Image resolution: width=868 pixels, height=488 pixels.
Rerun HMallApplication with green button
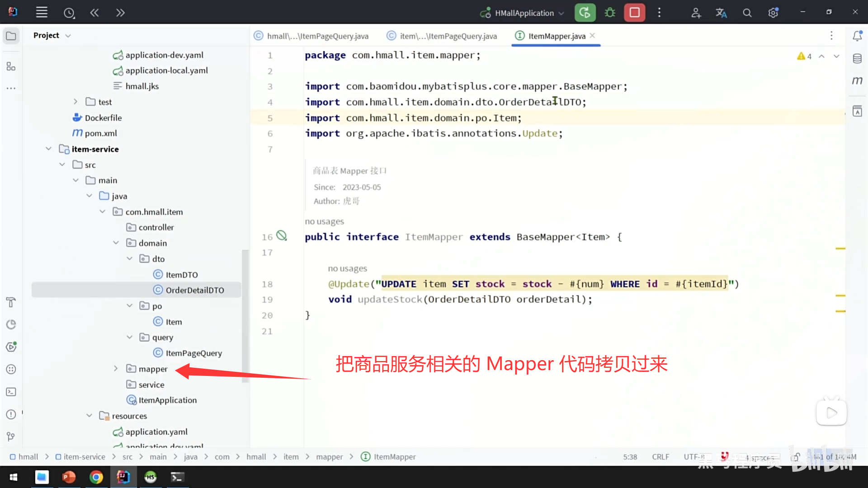[585, 13]
